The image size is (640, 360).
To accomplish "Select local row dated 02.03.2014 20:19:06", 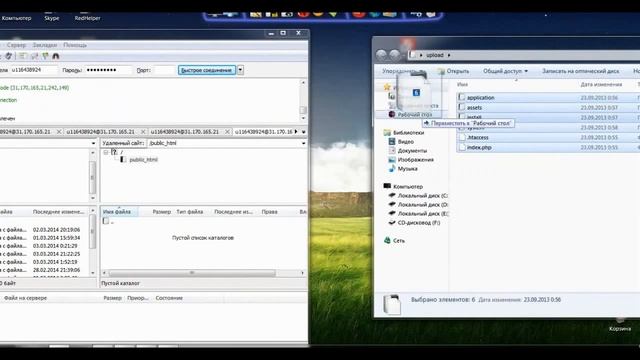I will click(45, 230).
